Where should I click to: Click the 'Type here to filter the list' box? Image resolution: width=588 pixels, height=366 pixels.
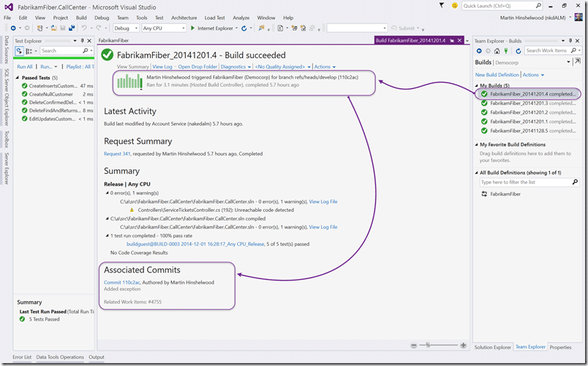pos(530,182)
